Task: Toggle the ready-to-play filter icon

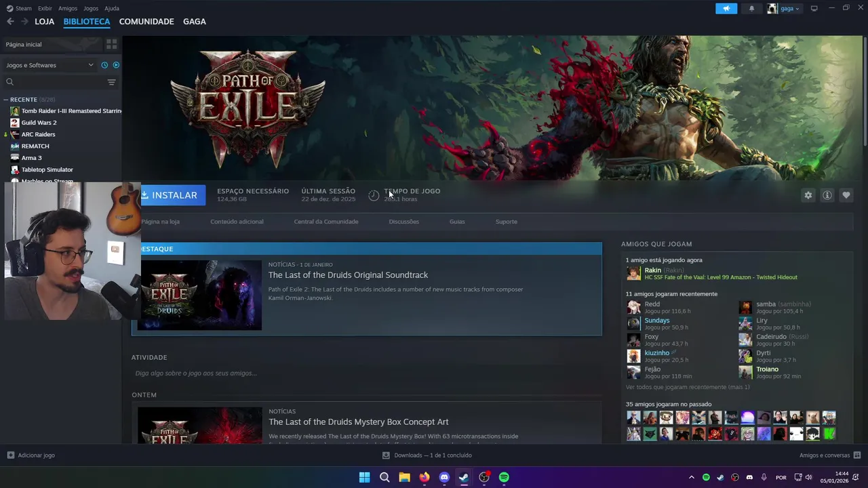Action: pyautogui.click(x=116, y=65)
